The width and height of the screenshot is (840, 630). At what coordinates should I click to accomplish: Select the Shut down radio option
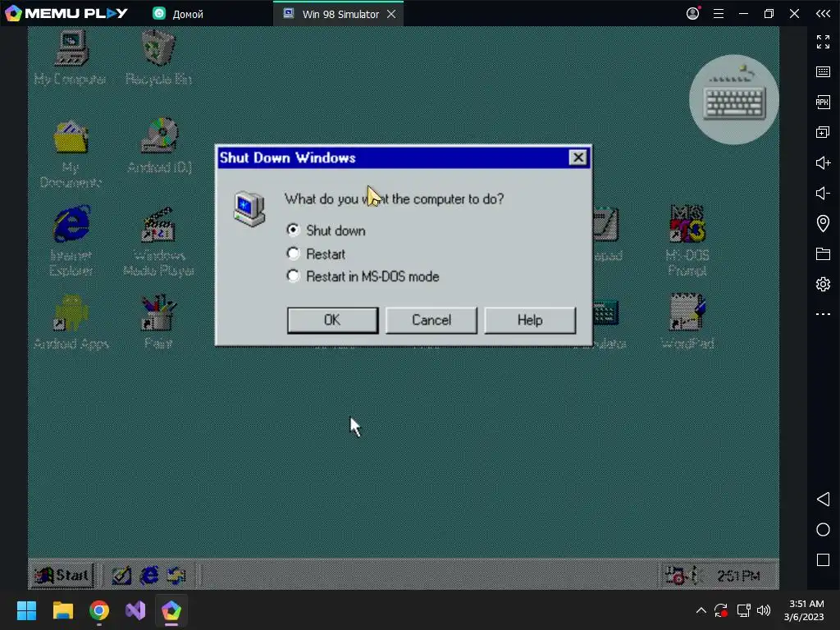pyautogui.click(x=326, y=231)
